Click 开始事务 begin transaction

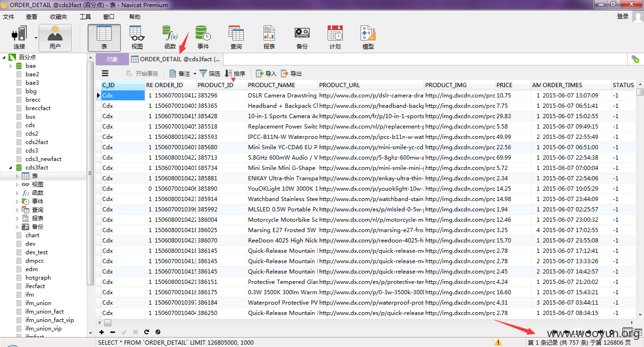tap(142, 73)
